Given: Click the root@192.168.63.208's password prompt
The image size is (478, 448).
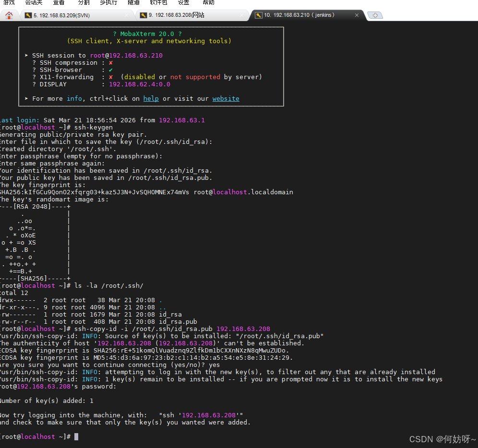Looking at the screenshot, I should 58,387.
